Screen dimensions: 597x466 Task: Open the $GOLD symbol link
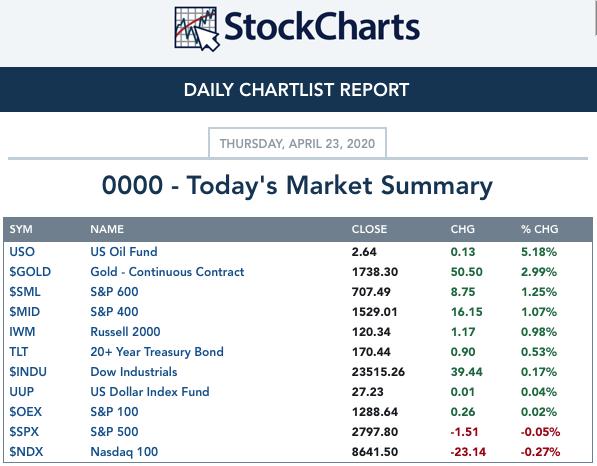coord(30,272)
